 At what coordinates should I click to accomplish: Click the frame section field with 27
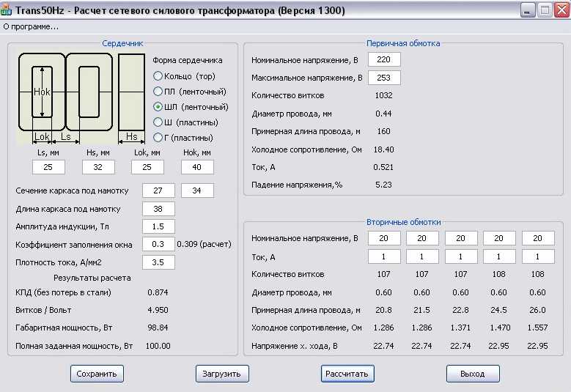[158, 191]
